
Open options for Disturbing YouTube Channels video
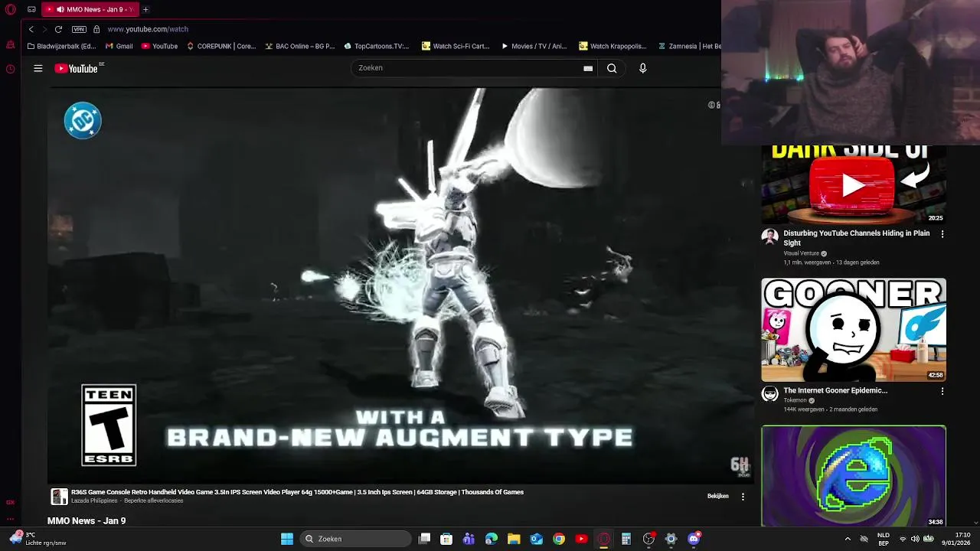pyautogui.click(x=942, y=234)
